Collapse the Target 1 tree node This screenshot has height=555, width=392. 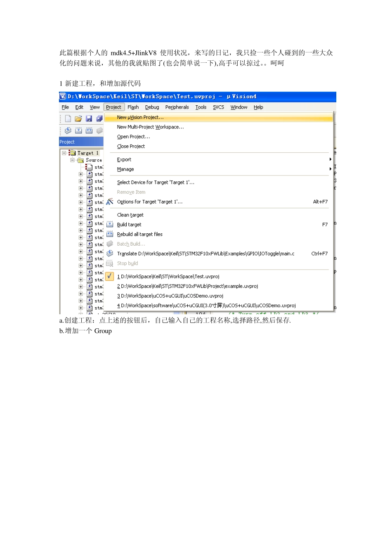click(x=64, y=153)
